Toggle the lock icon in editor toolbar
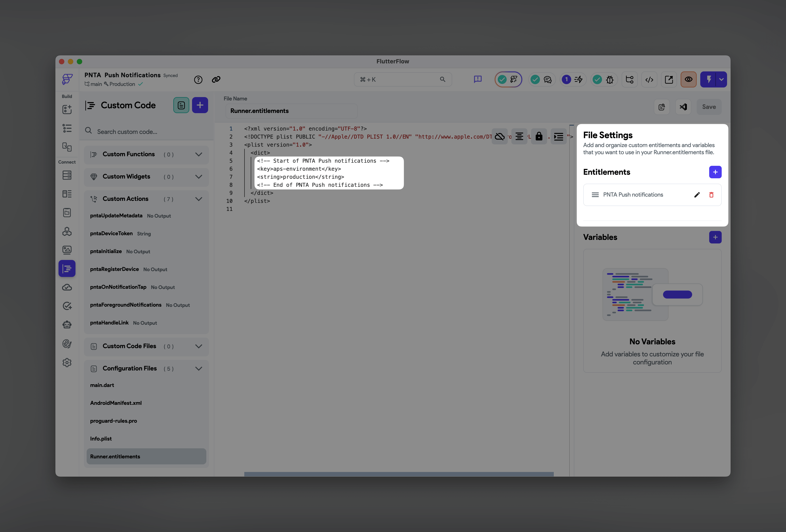The image size is (786, 532). pos(539,137)
